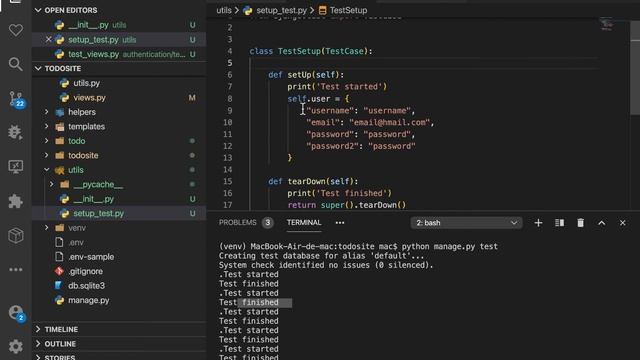Open the Manage settings gear
The width and height of the screenshot is (640, 360).
pos(16,347)
